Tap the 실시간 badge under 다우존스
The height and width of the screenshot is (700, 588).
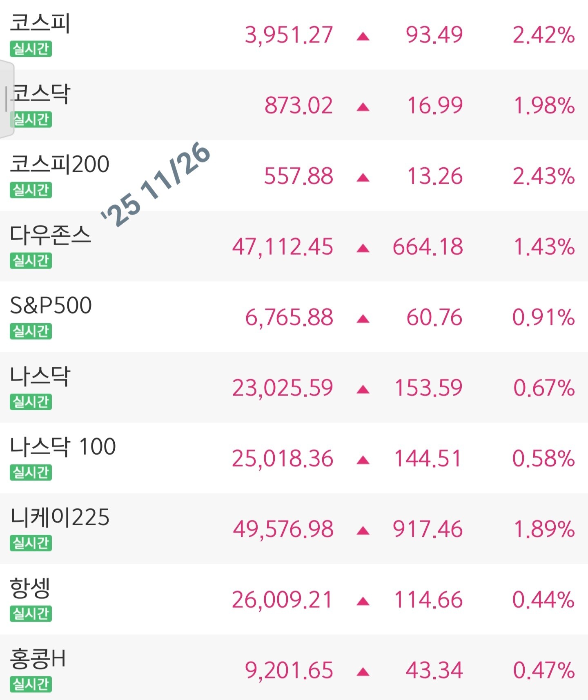pos(31,261)
